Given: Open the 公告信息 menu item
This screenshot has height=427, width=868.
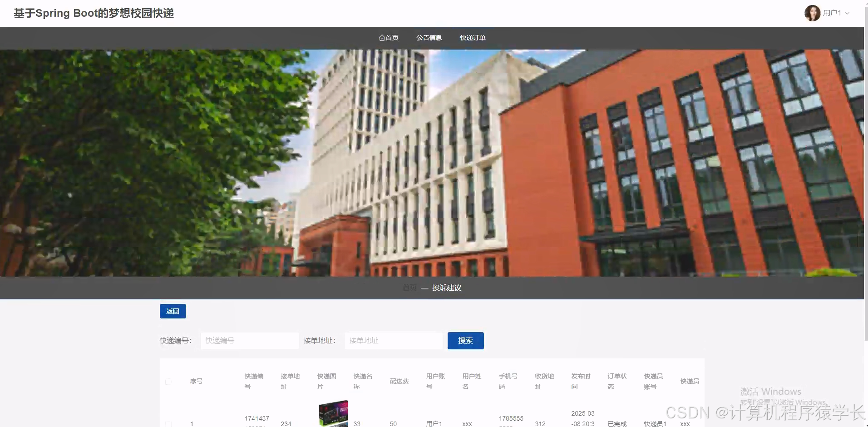Looking at the screenshot, I should tap(429, 38).
